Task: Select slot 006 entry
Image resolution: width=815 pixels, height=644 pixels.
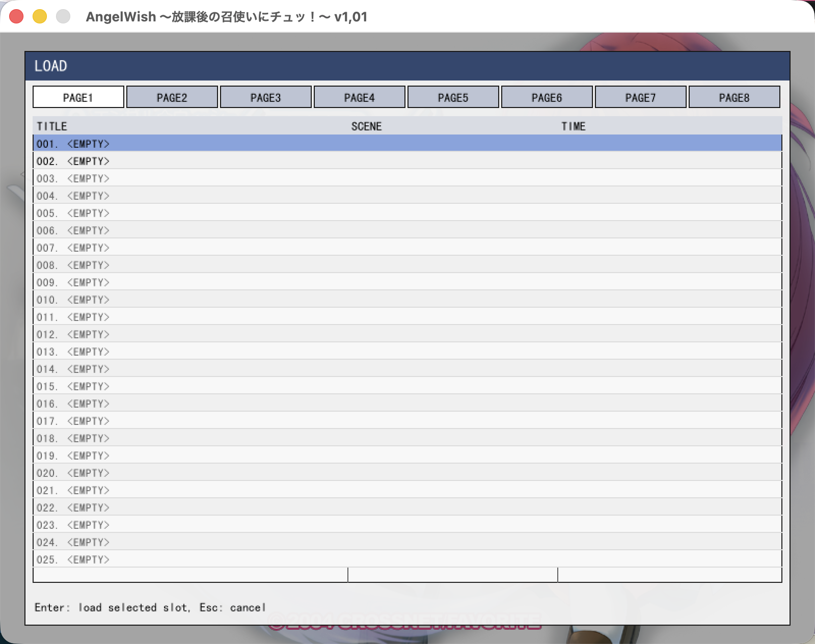Action: point(407,230)
